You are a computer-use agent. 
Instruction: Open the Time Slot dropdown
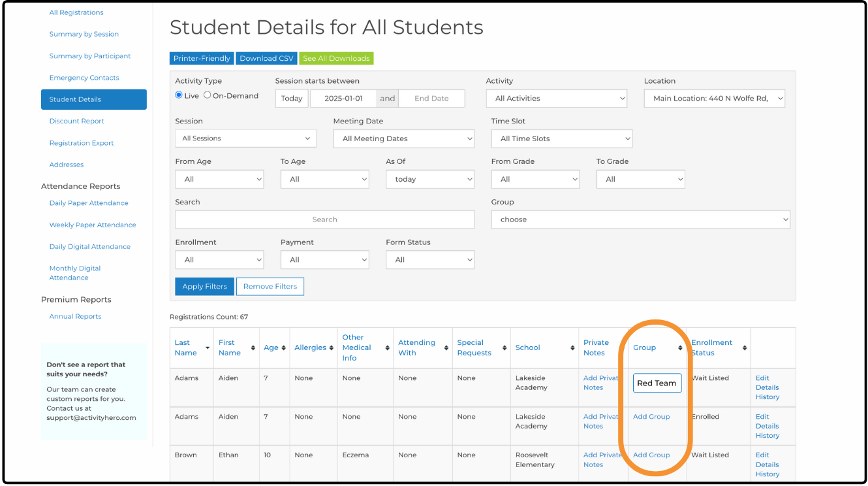pos(562,138)
